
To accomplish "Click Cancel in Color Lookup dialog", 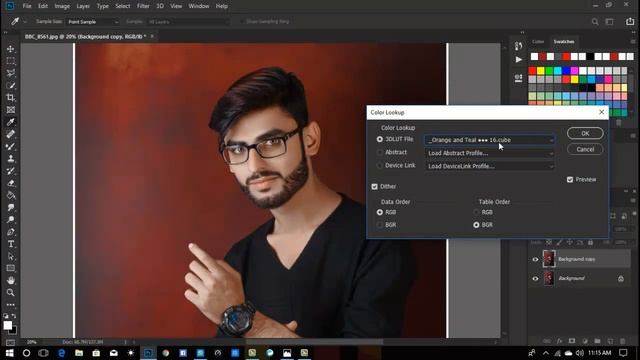I will click(x=585, y=149).
